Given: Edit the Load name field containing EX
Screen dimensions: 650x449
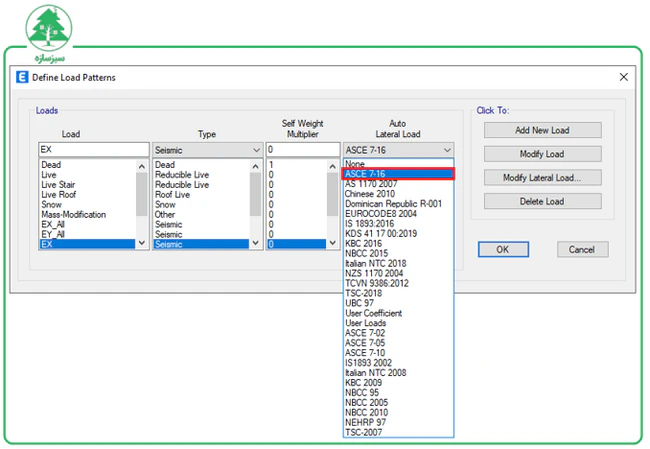Looking at the screenshot, I should tap(94, 149).
